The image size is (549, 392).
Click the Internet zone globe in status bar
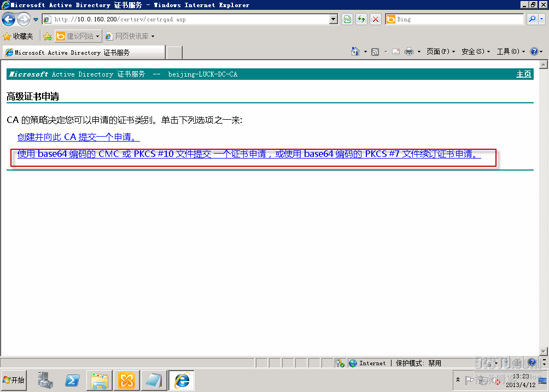(x=353, y=363)
